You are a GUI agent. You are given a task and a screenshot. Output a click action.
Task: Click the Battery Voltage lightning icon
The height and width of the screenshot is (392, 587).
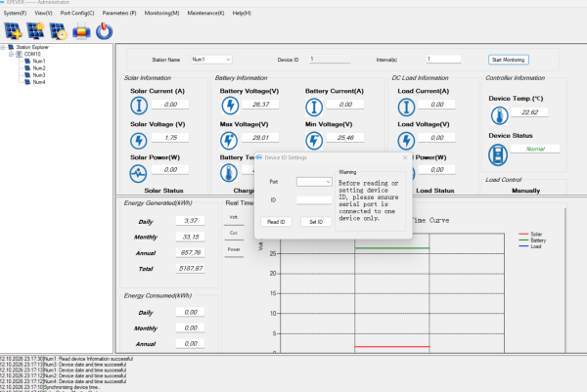click(x=230, y=106)
